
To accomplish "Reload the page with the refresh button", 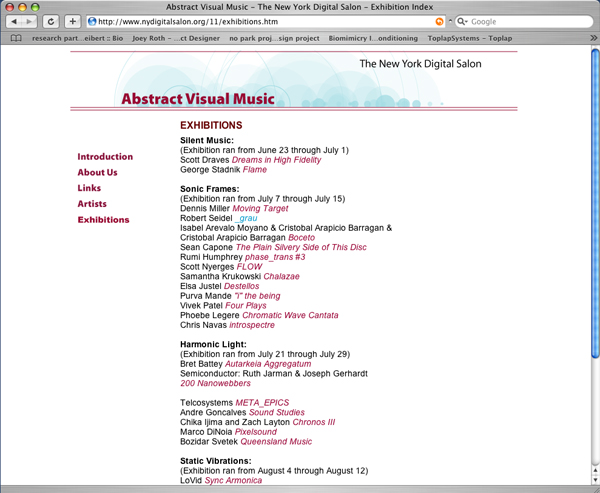I will [x=51, y=21].
